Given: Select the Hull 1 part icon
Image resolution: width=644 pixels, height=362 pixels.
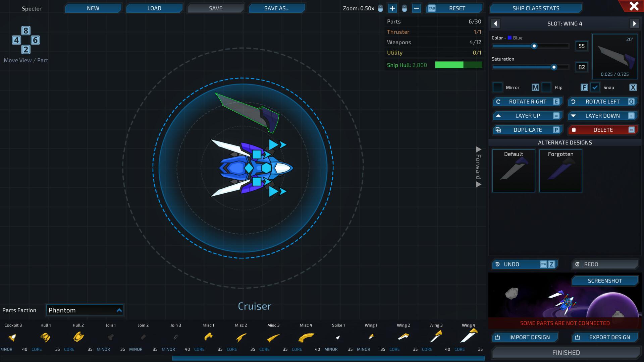Looking at the screenshot, I should pyautogui.click(x=46, y=338).
